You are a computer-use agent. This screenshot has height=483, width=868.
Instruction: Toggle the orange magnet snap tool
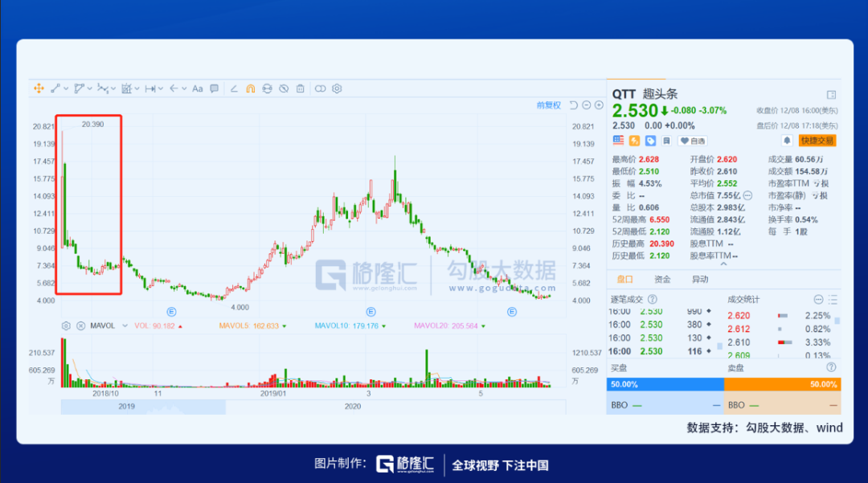point(251,88)
